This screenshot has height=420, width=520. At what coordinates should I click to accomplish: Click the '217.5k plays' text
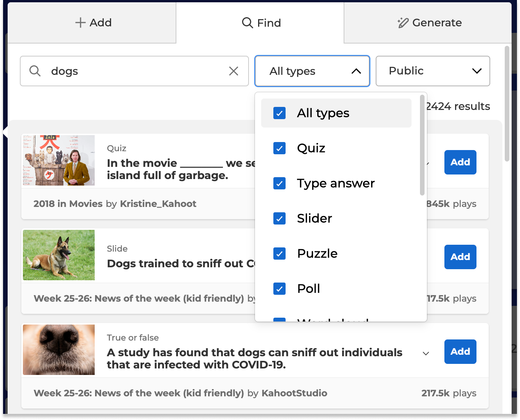point(449,393)
